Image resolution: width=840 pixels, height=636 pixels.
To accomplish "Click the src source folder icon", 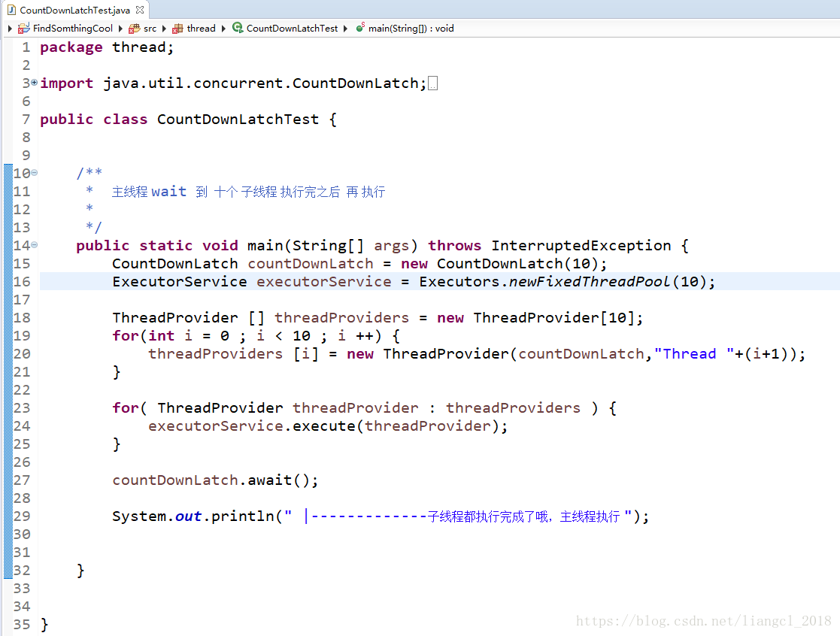I will 135,29.
